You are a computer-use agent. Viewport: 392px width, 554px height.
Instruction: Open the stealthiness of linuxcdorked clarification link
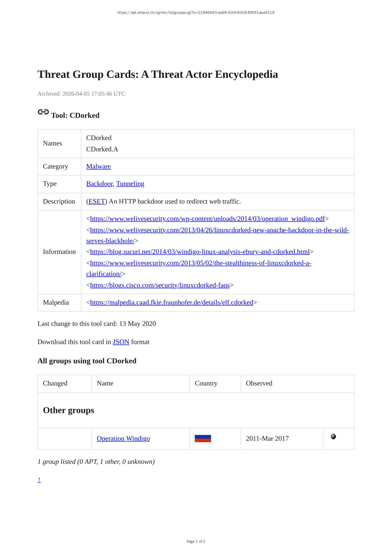point(200,263)
